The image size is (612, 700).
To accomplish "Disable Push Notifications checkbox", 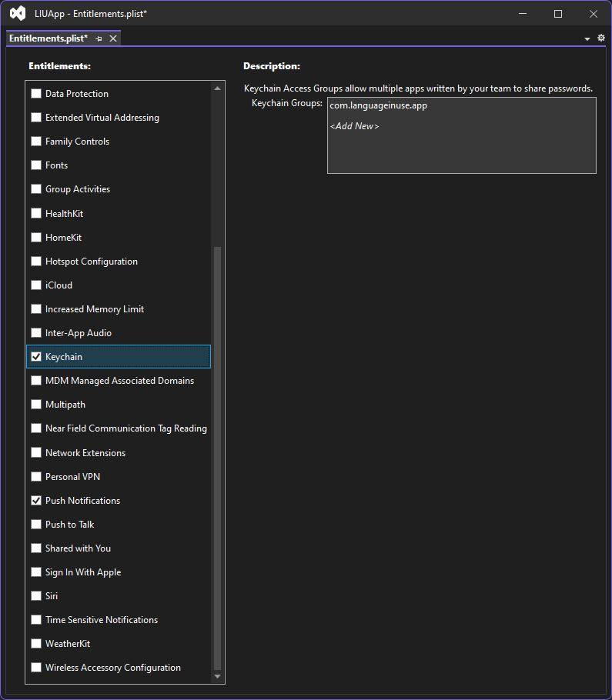I will point(36,501).
